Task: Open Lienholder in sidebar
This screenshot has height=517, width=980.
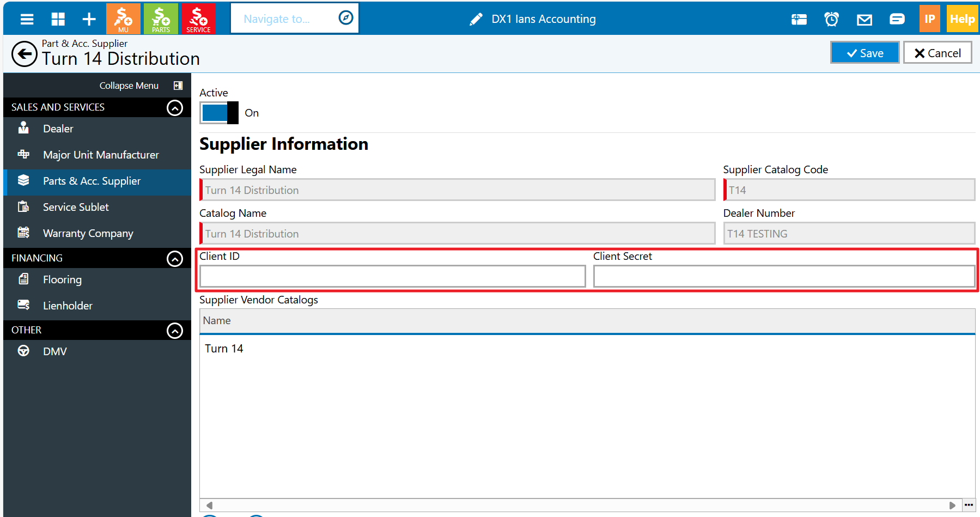Action: [x=97, y=306]
